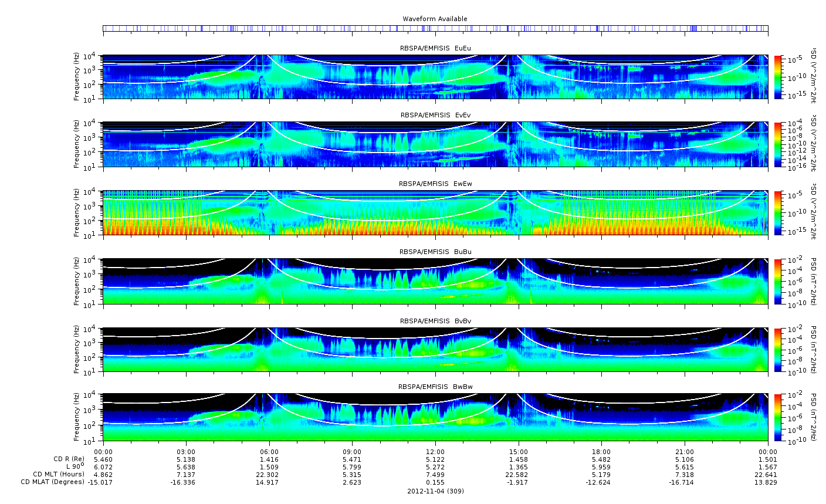Click the "CD MLT (Hours)" row label
826x504 pixels.
point(59,474)
